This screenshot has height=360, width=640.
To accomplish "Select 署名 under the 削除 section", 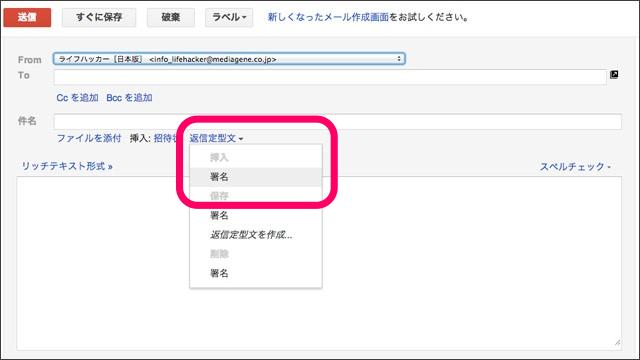I will tap(256, 273).
